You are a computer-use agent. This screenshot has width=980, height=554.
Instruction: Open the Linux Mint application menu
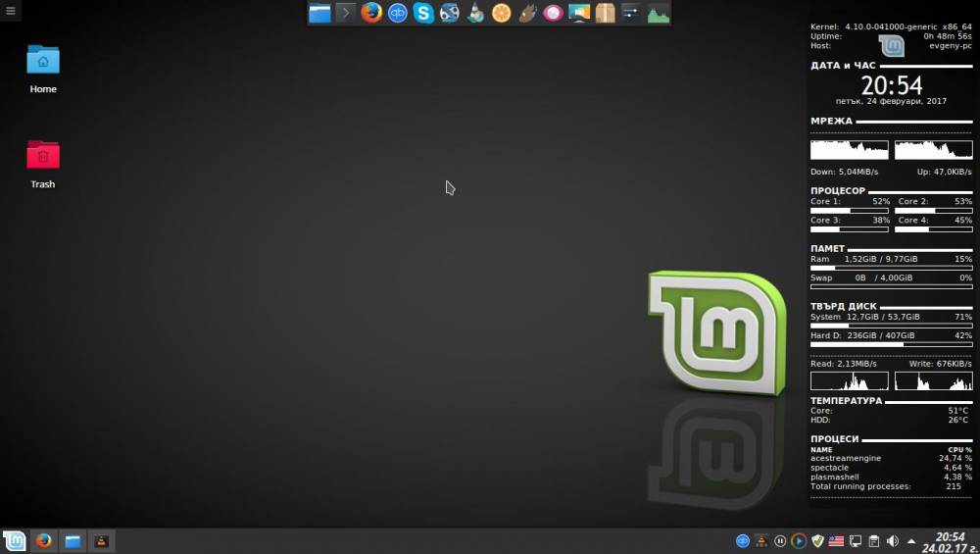pyautogui.click(x=15, y=541)
